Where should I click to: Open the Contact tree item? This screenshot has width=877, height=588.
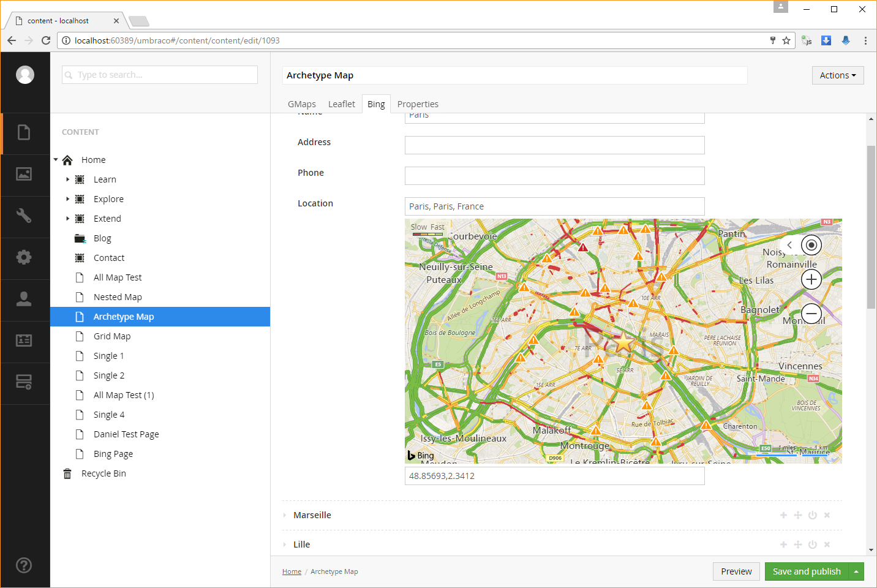click(x=109, y=258)
